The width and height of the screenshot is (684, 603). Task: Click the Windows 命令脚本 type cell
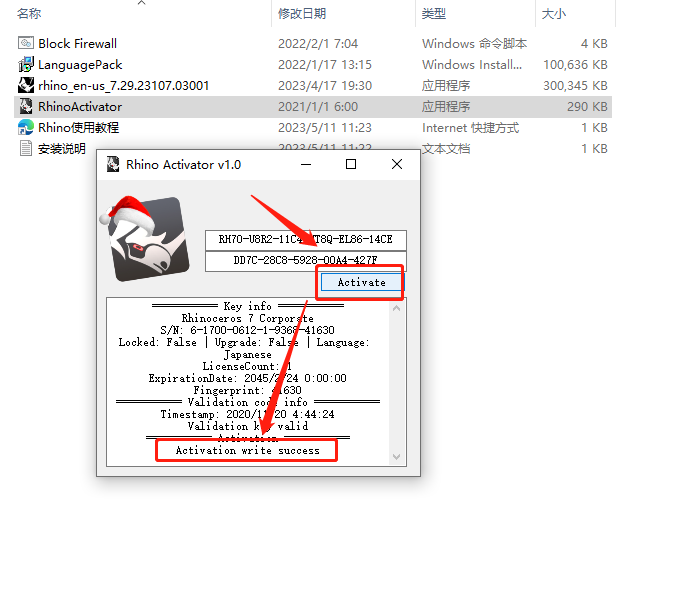[475, 44]
